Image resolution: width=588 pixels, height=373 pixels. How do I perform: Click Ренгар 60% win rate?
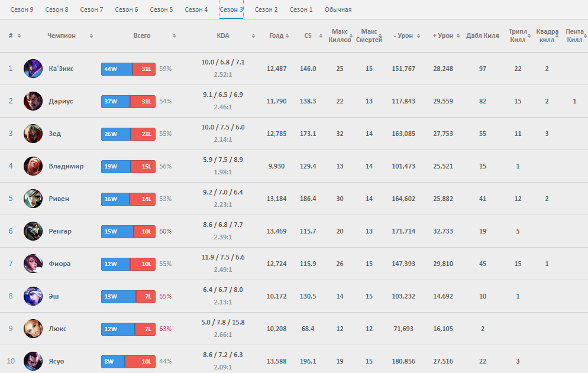[x=166, y=231]
